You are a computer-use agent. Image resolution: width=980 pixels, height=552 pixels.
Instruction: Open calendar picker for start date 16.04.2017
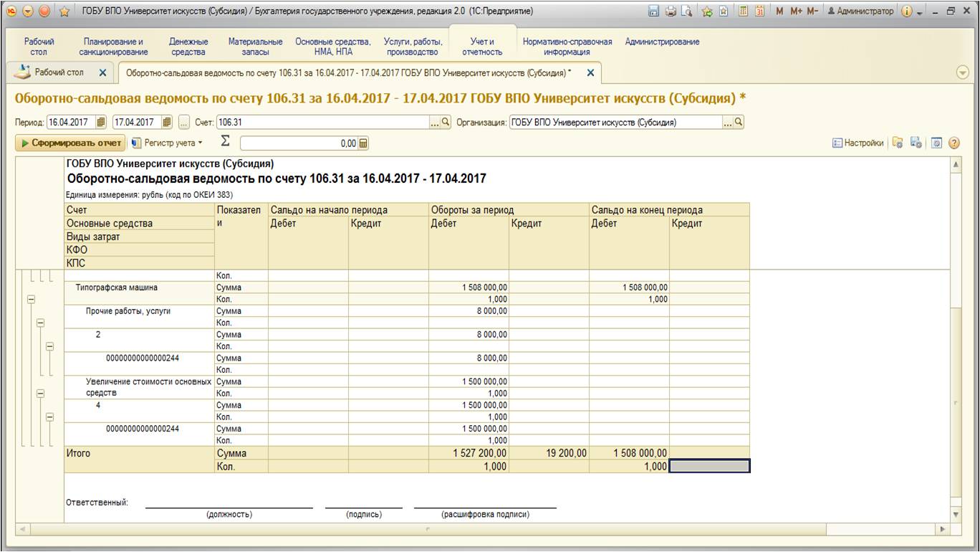[101, 123]
